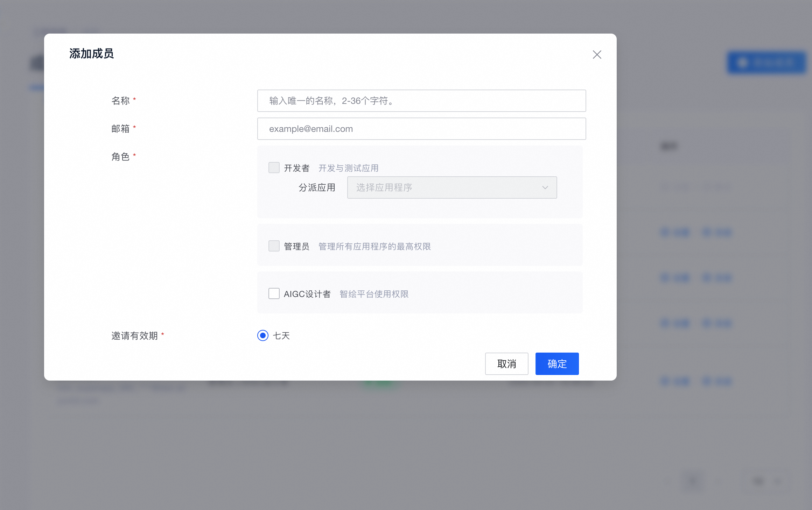812x510 pixels.
Task: Click the 开发者 label text
Action: click(x=297, y=168)
